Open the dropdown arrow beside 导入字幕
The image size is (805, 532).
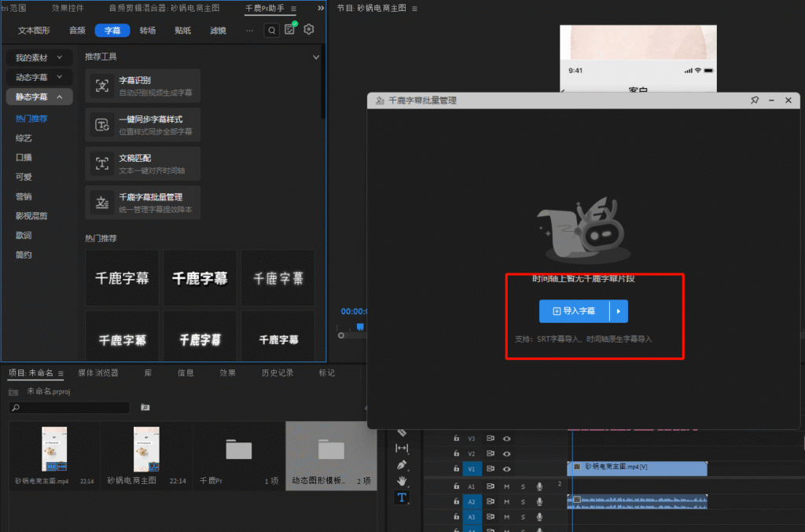619,311
